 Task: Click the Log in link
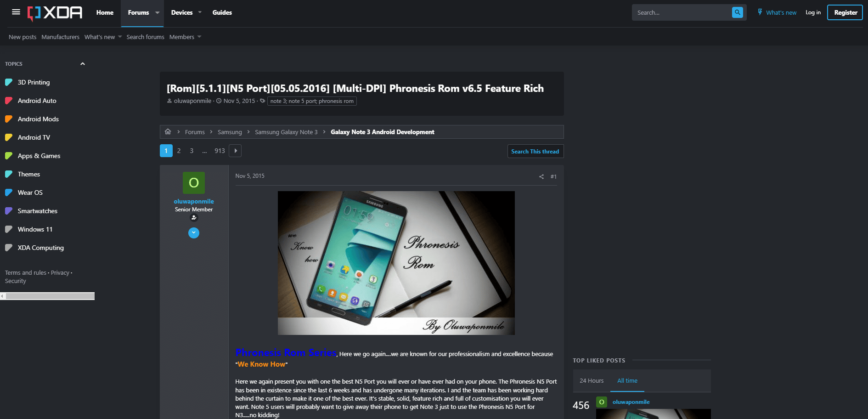[813, 12]
